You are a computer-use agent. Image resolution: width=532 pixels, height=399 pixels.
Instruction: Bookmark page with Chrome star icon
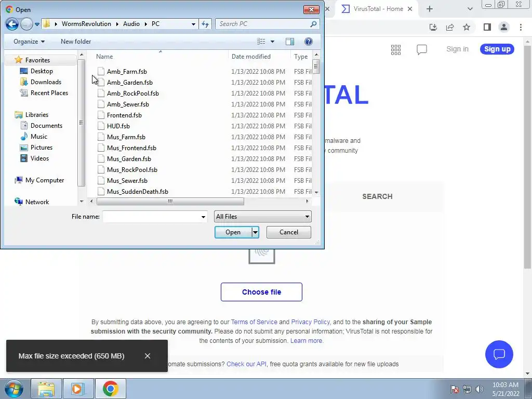[x=467, y=27]
